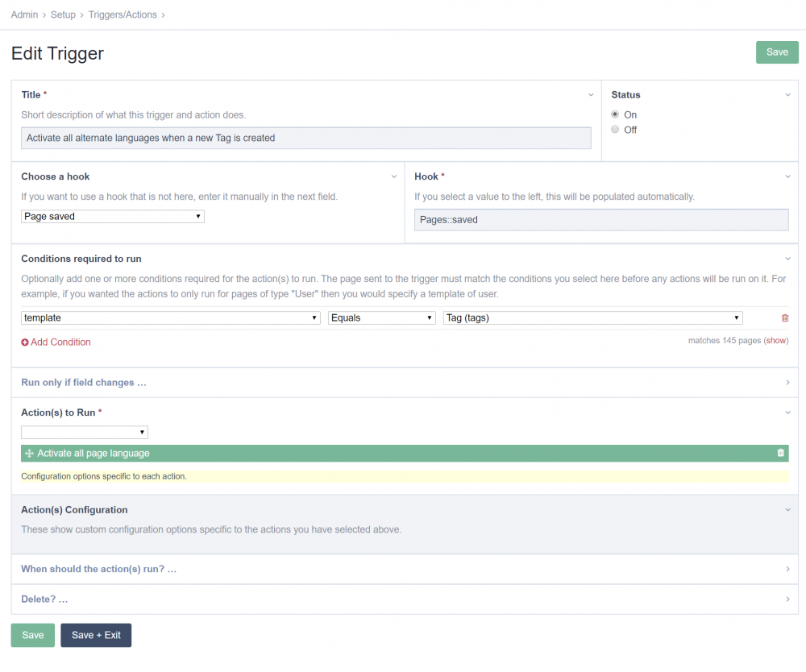The image size is (806, 672).
Task: Open the Page saved hook dropdown
Action: click(x=112, y=217)
